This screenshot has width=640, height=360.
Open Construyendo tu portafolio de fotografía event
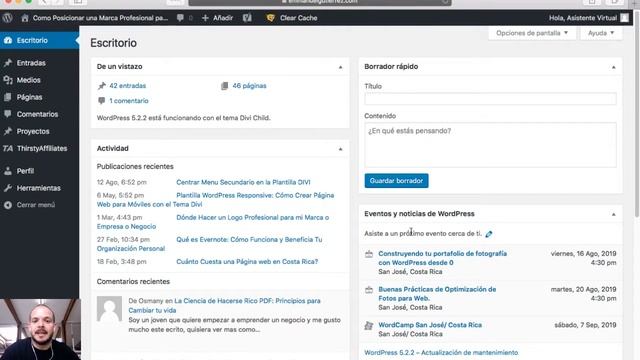(442, 258)
